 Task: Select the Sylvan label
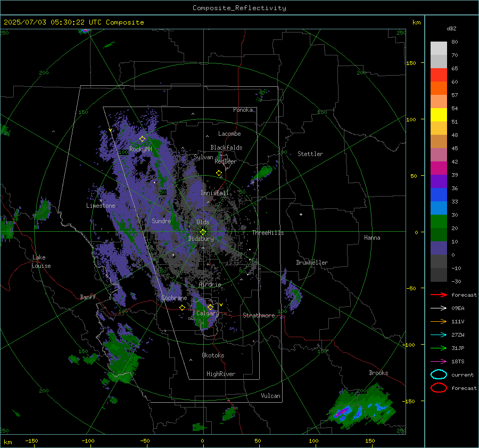point(203,157)
